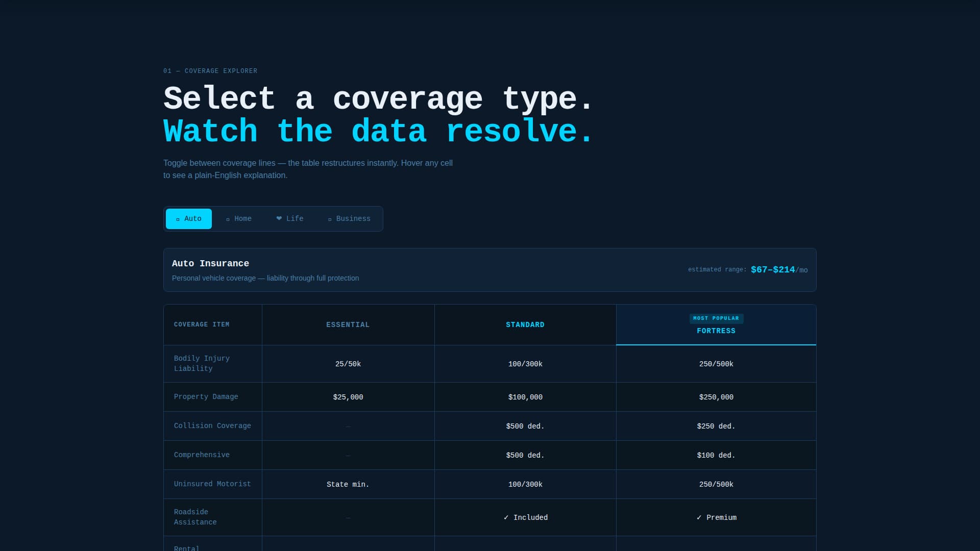Click Standard $500 ded. Comprehensive cell
Viewport: 980px width, 551px height.
click(x=525, y=456)
